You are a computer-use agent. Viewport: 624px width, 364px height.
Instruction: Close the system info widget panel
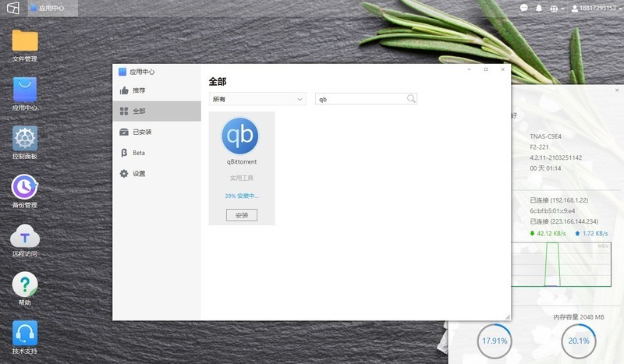[617, 90]
